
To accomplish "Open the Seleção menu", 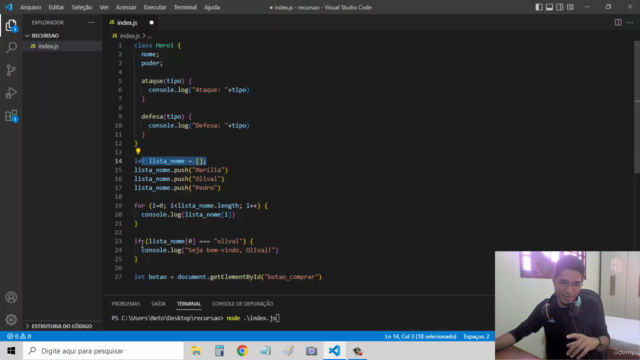I will click(x=82, y=7).
